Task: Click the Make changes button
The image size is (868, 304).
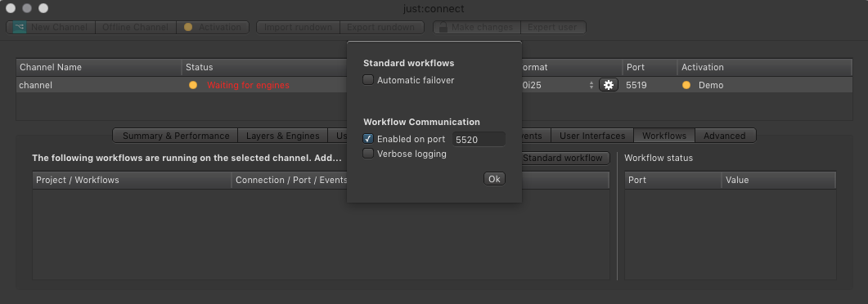Action: tap(477, 27)
